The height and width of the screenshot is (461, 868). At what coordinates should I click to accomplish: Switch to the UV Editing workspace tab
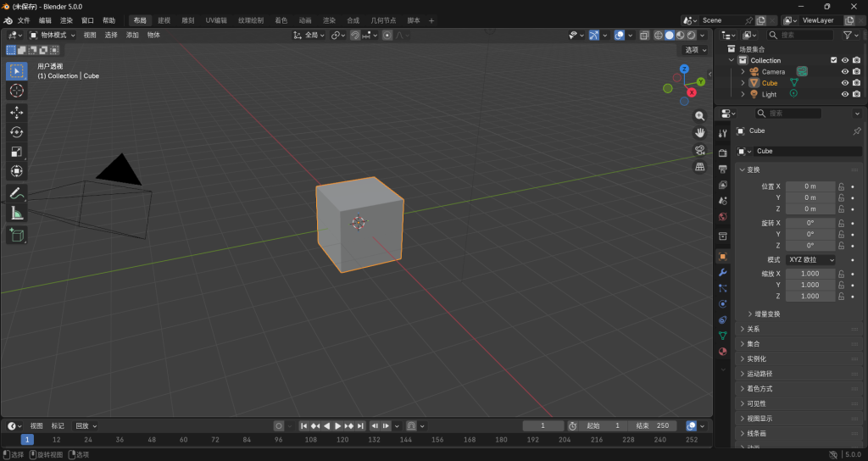point(216,19)
